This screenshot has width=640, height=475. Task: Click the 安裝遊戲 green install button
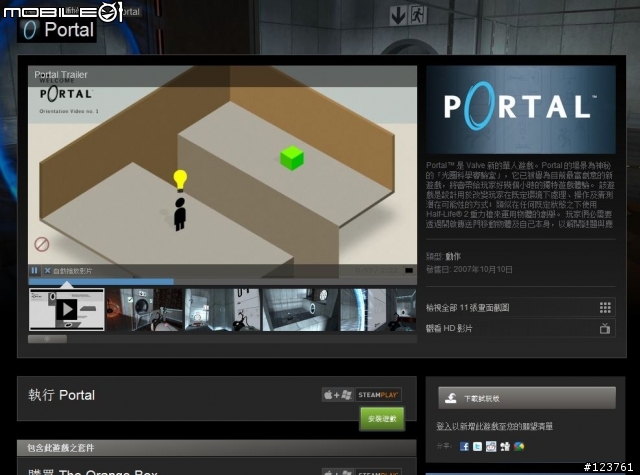(382, 419)
